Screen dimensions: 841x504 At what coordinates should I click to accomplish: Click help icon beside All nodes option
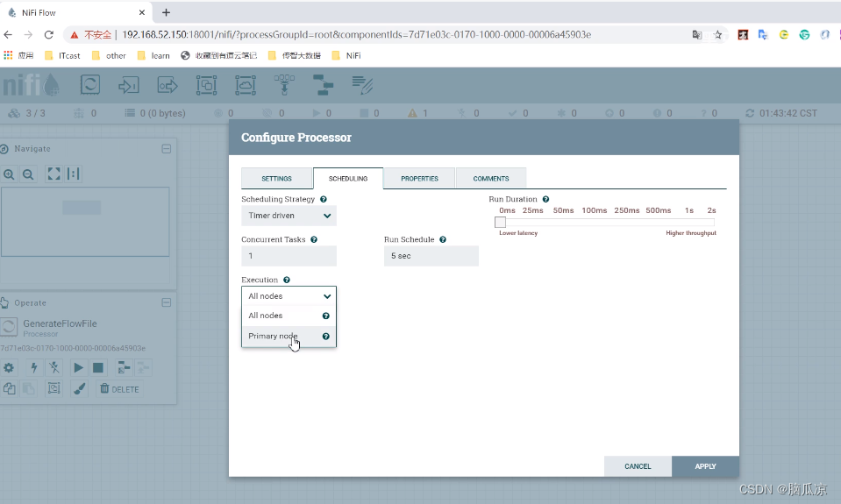click(325, 316)
